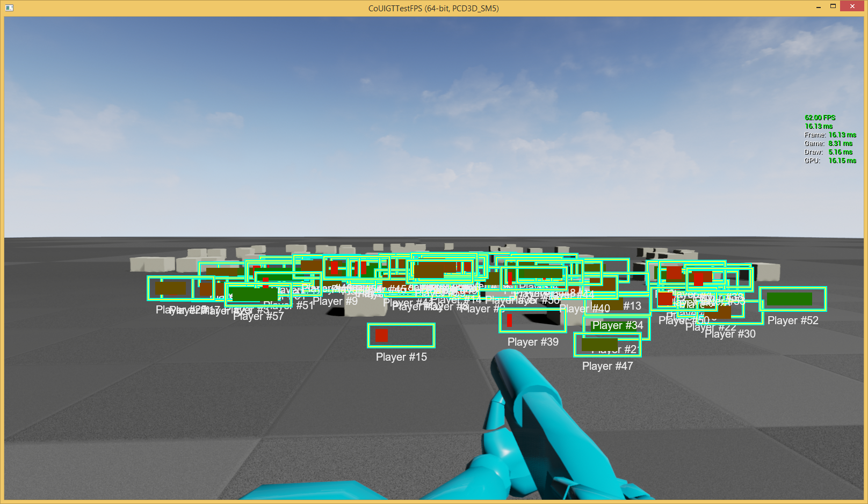Minimize the CoUIGTTestFPS window
Viewport: 868px width, 504px height.
click(818, 8)
